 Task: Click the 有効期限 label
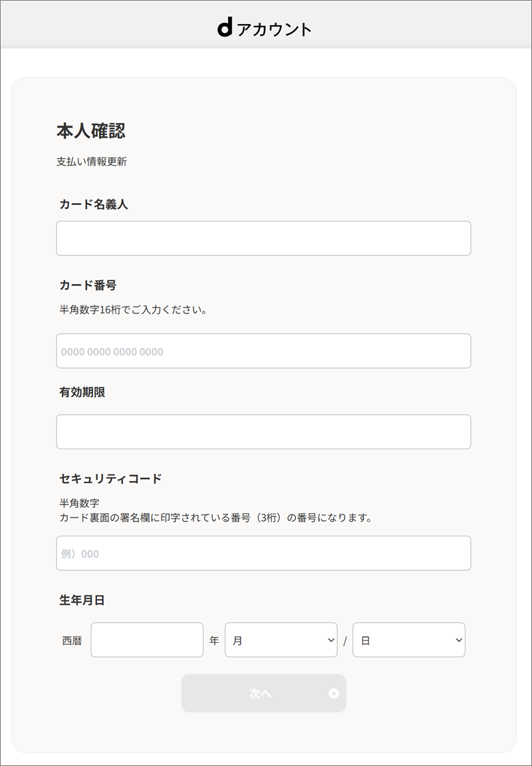(x=82, y=393)
